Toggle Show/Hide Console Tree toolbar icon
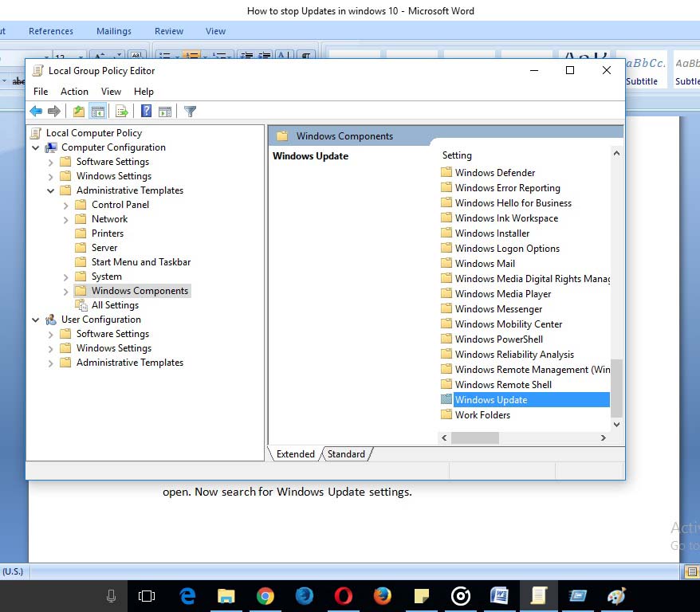Screen dimensions: 700x612 tap(98, 111)
